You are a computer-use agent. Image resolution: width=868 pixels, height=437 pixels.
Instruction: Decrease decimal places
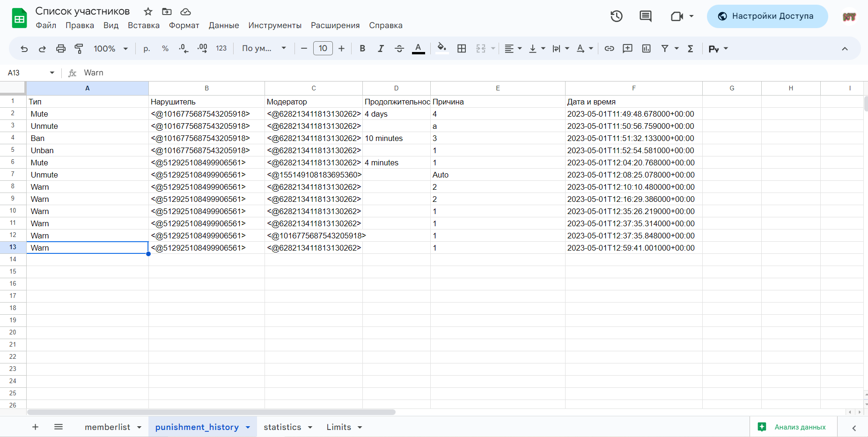click(x=183, y=48)
